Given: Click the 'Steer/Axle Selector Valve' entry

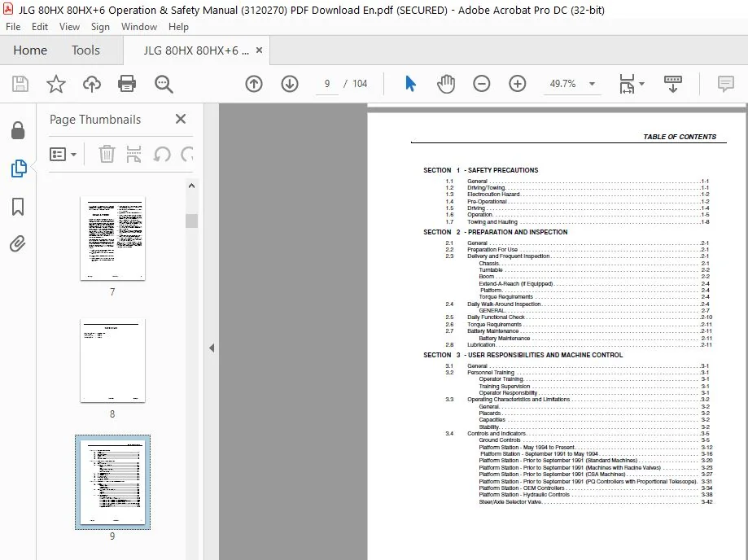Looking at the screenshot, I should [510, 502].
